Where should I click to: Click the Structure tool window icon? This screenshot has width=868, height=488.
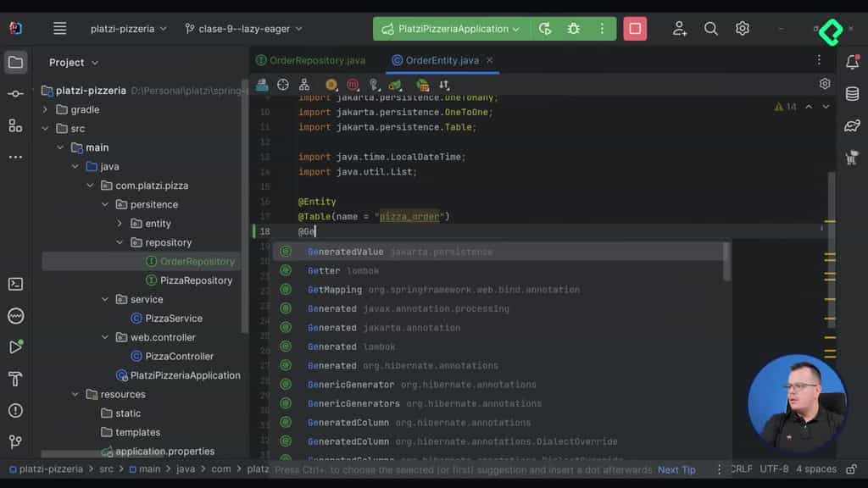pos(15,124)
